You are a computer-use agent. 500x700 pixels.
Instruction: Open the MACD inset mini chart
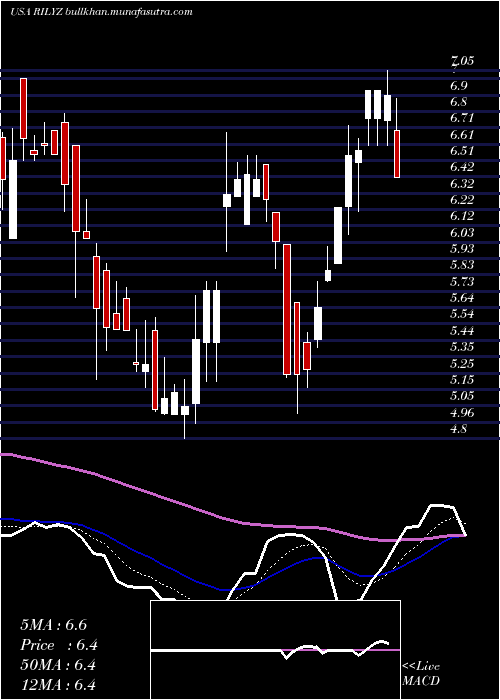[275, 650]
